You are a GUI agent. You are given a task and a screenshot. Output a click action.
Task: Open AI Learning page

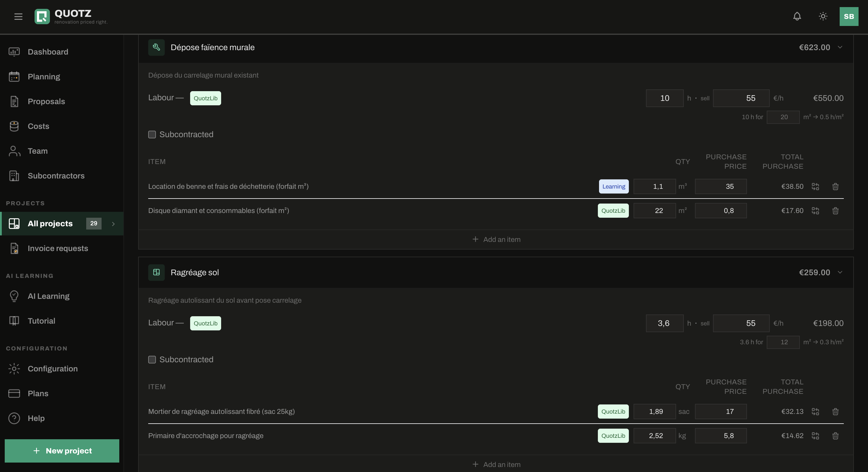pos(62,296)
